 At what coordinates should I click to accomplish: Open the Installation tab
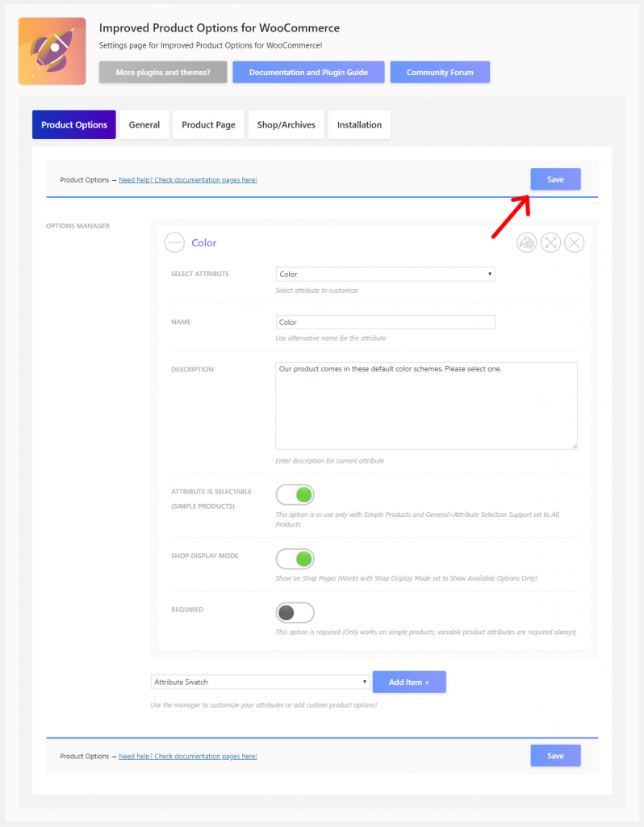[x=359, y=124]
